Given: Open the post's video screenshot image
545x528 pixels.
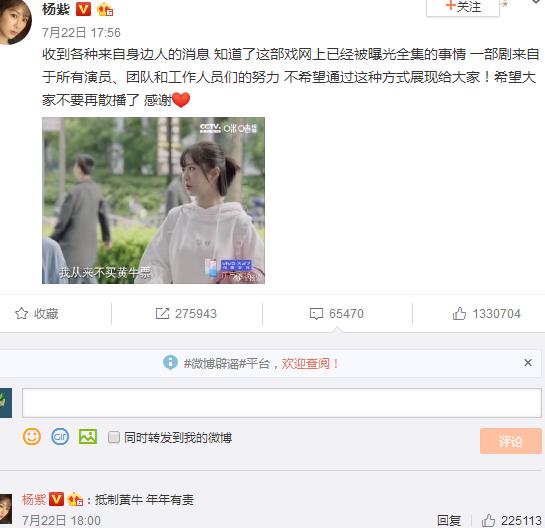Looking at the screenshot, I should click(153, 201).
